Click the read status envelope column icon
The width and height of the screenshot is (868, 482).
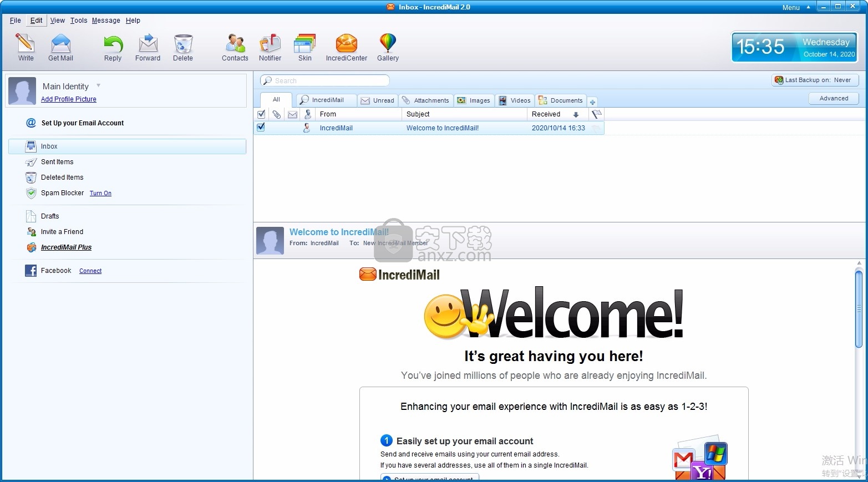292,114
